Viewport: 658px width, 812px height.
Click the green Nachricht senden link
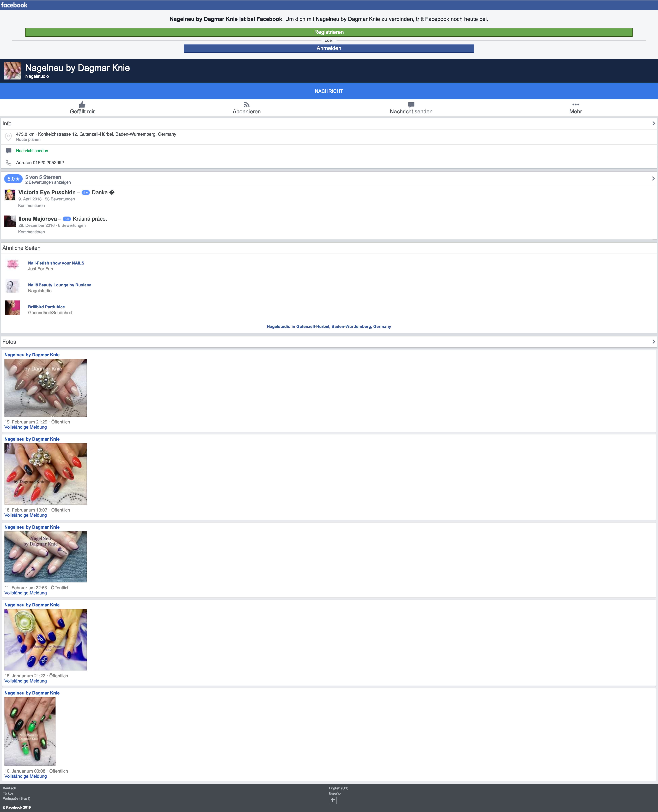(x=32, y=151)
